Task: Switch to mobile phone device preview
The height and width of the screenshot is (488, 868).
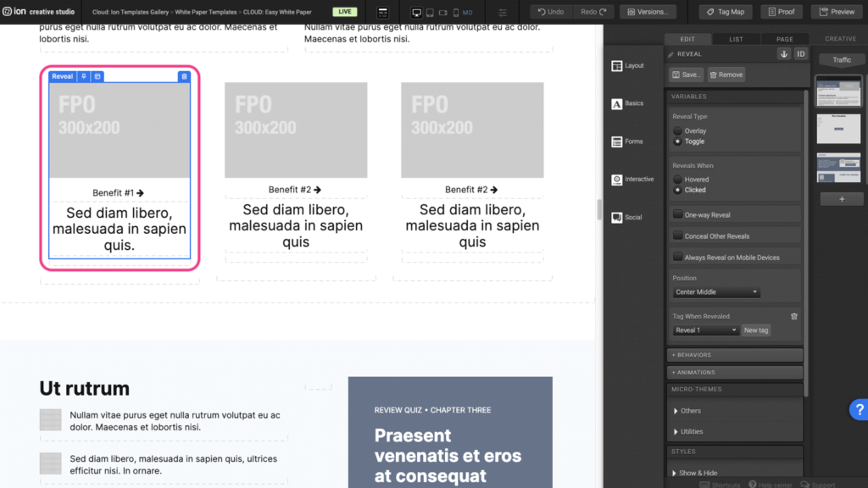Action: point(456,13)
